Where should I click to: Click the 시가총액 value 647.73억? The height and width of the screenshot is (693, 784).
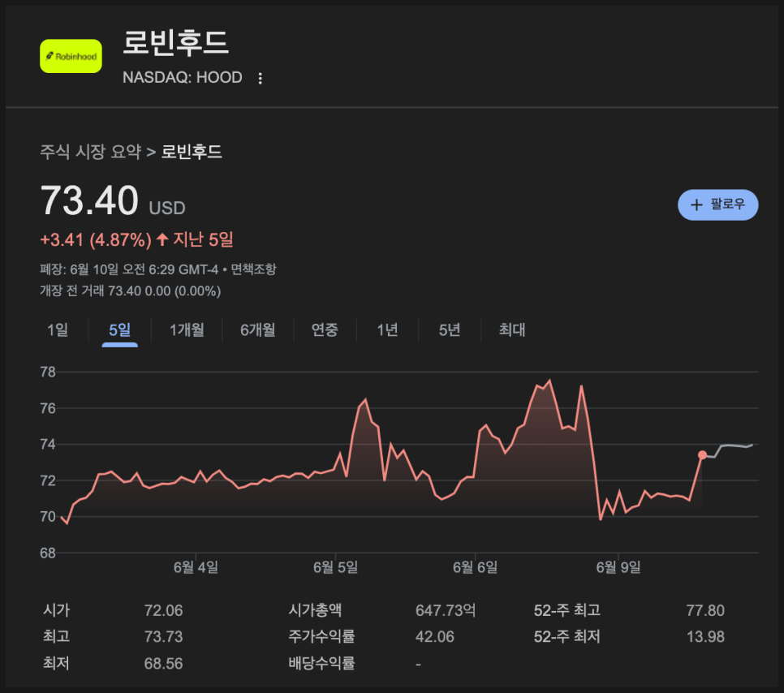click(x=446, y=610)
